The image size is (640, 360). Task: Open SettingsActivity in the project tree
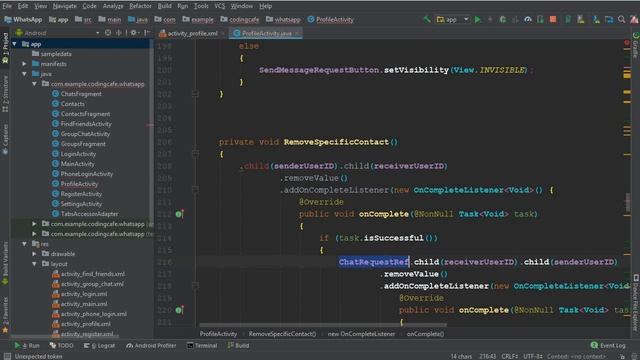(81, 204)
